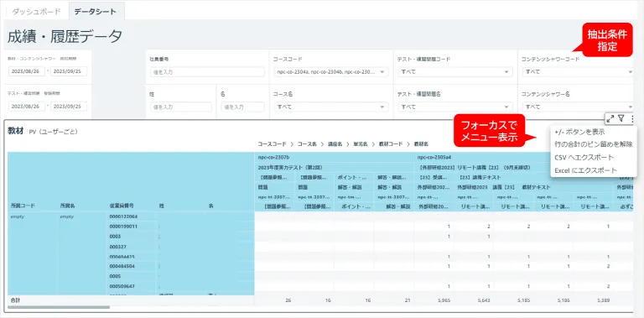This screenshot has width=644, height=318.
Task: Click コースコード in the table breadcrumb
Action: click(272, 144)
